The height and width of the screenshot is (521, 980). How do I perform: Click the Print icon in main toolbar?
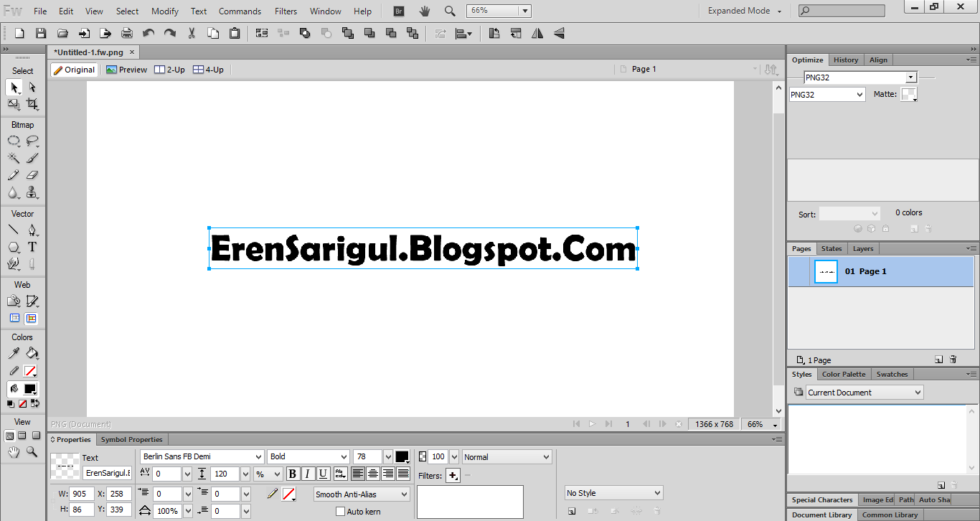pos(127,33)
